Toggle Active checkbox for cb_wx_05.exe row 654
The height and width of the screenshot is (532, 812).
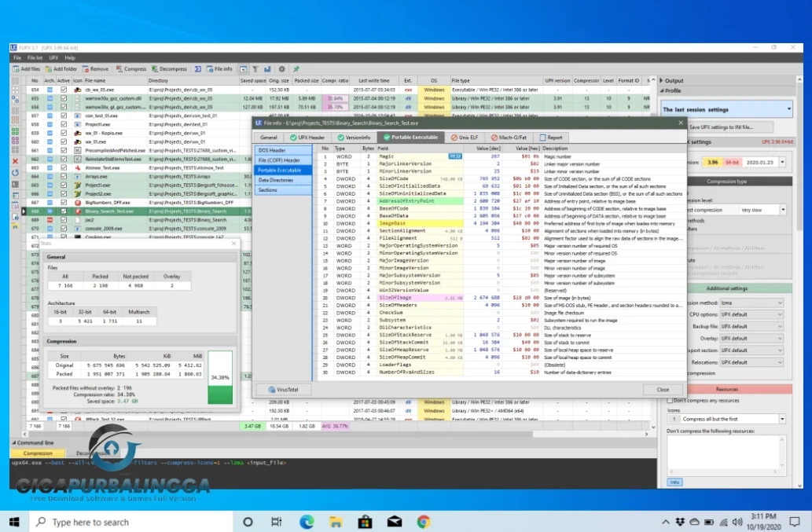64,90
